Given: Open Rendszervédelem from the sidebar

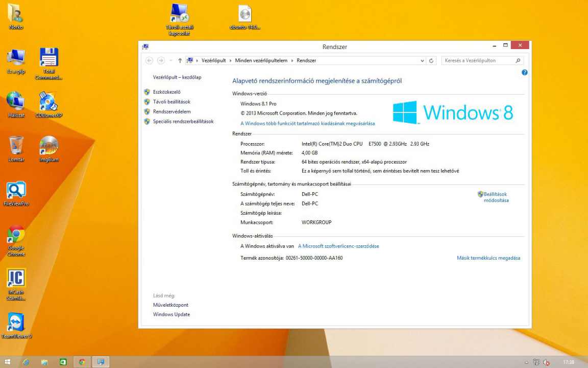Looking at the screenshot, I should click(x=171, y=111).
